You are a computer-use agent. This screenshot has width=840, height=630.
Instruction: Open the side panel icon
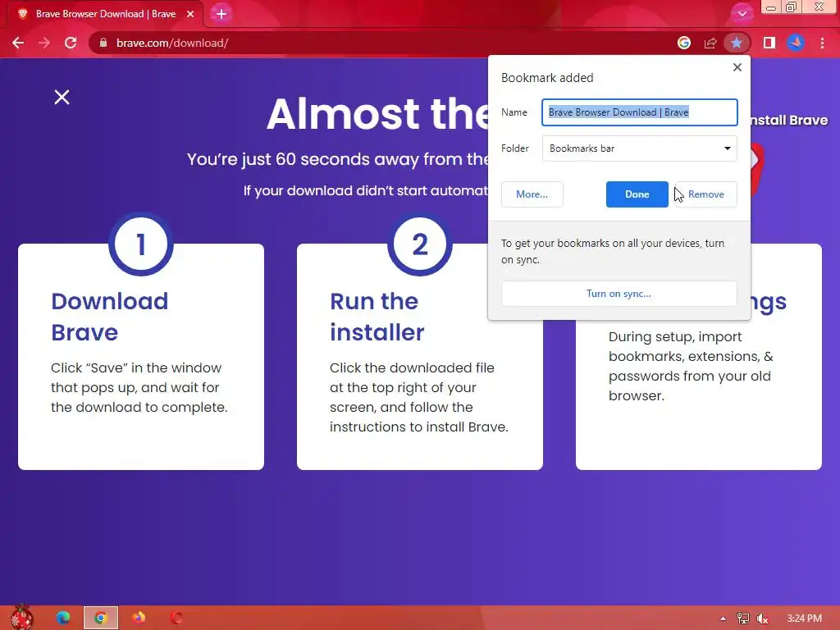click(x=769, y=43)
